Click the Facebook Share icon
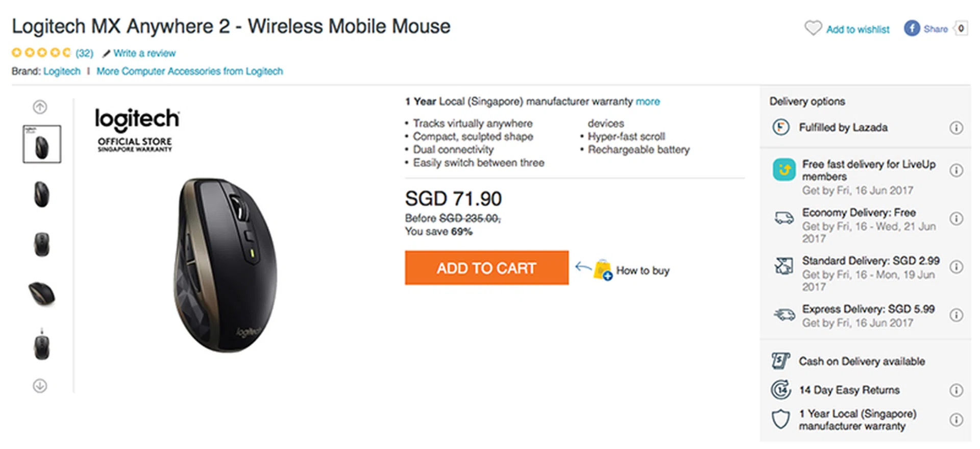980x449 pixels. click(x=912, y=29)
